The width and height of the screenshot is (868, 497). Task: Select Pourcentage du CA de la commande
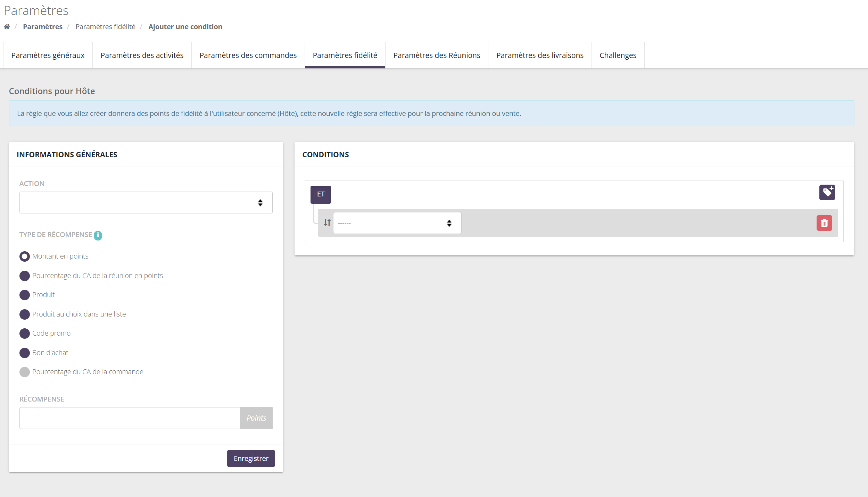pos(25,372)
